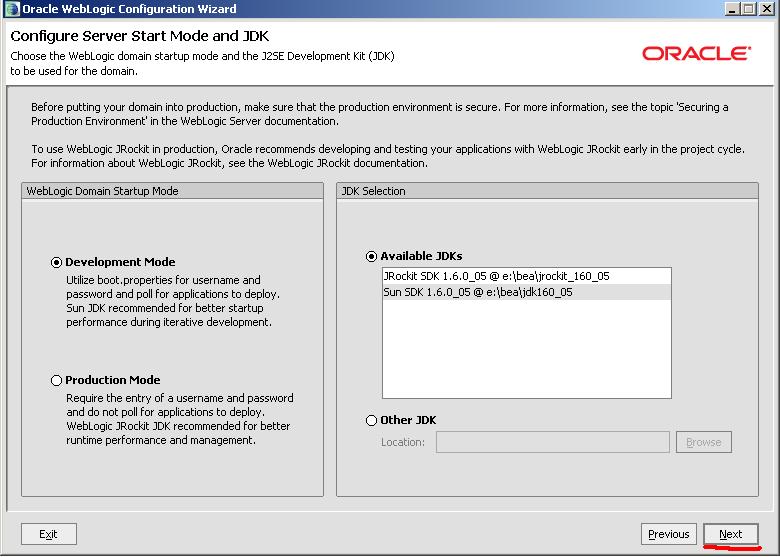The height and width of the screenshot is (557, 780).
Task: Select Sun SDK 1.6.0_05 in the list
Action: [x=527, y=292]
